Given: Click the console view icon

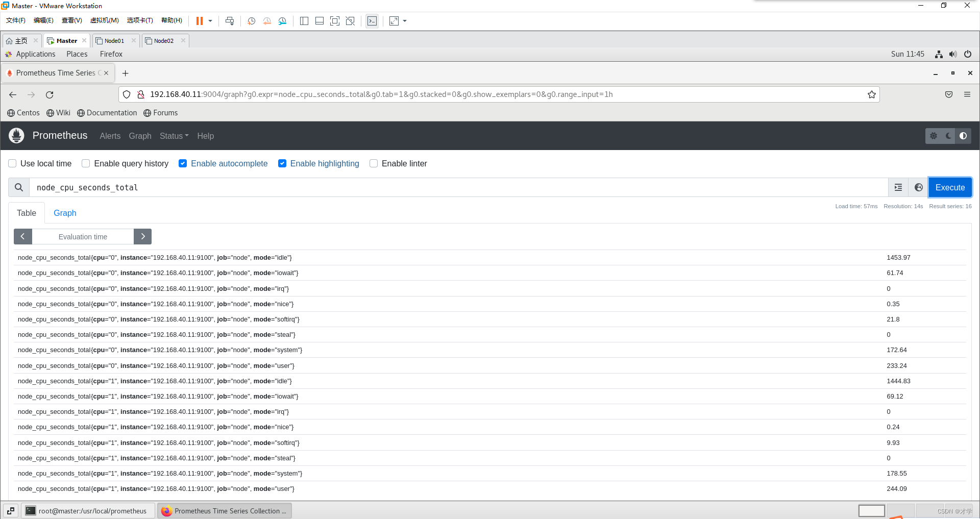Looking at the screenshot, I should click(372, 21).
